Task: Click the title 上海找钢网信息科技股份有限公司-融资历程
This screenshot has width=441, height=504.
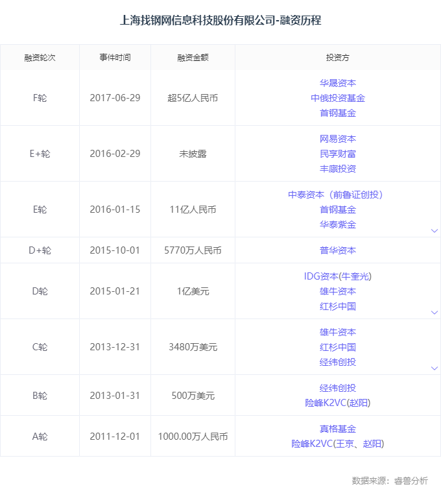Action: 220,20
